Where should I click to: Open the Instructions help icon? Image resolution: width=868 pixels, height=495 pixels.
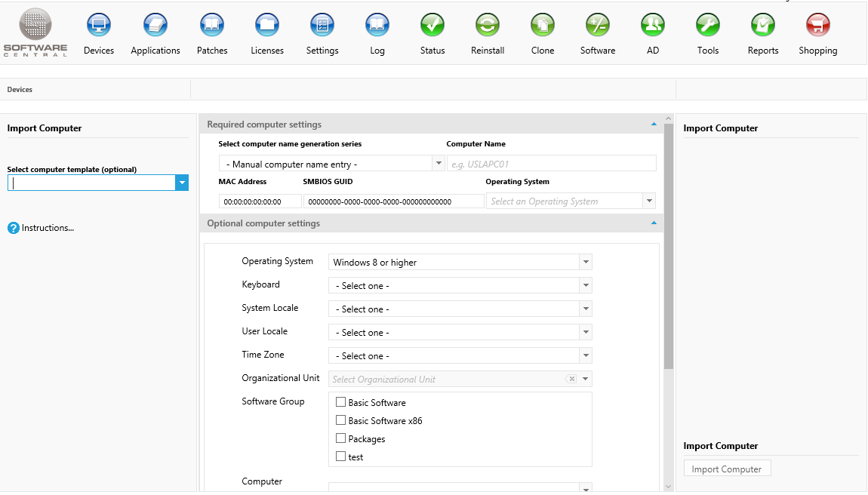(13, 228)
